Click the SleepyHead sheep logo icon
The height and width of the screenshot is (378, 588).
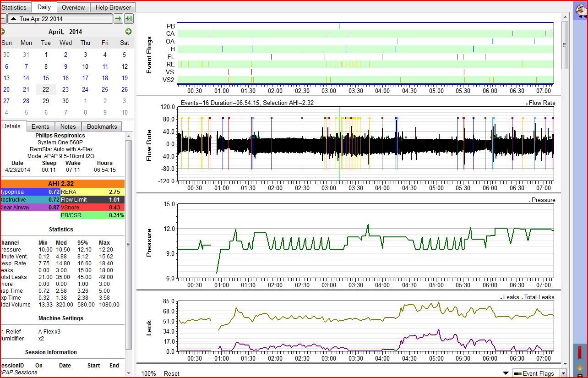coord(581,11)
